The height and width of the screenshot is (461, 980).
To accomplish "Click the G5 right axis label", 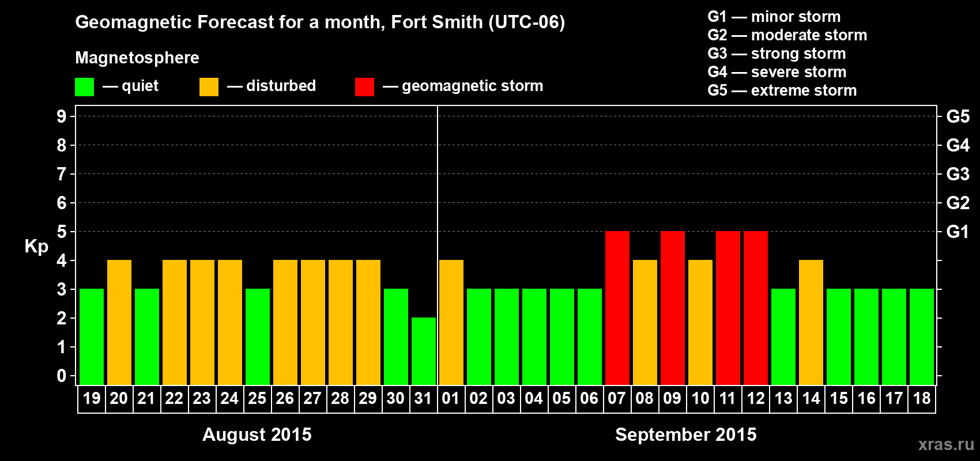I will pos(958,116).
